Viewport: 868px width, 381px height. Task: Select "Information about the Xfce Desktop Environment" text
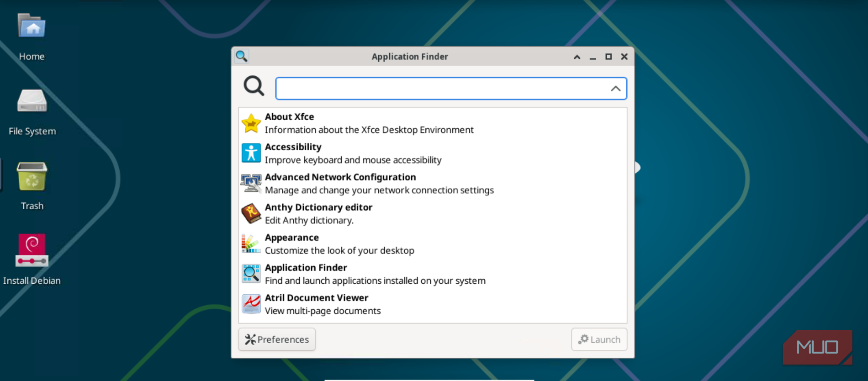[x=369, y=130]
